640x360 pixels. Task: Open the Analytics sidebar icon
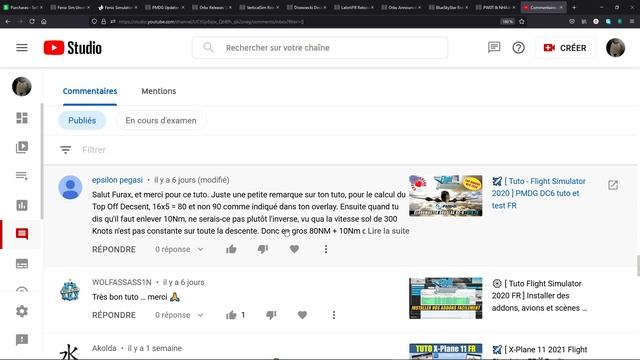22,205
